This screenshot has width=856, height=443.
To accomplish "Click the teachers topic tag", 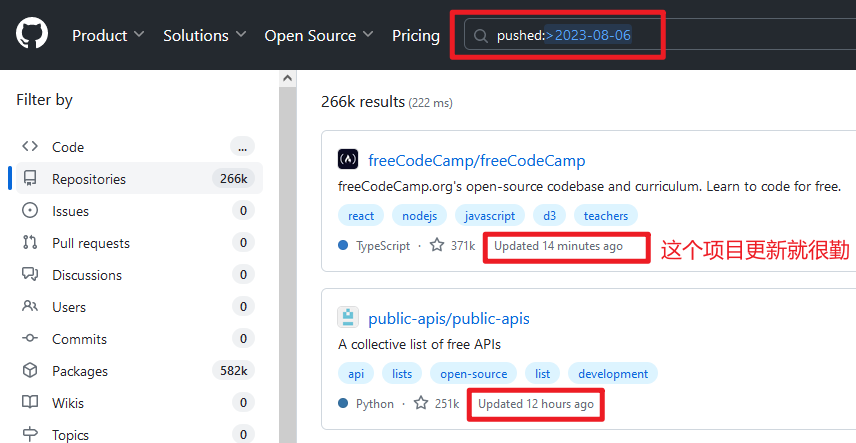I will tap(606, 216).
